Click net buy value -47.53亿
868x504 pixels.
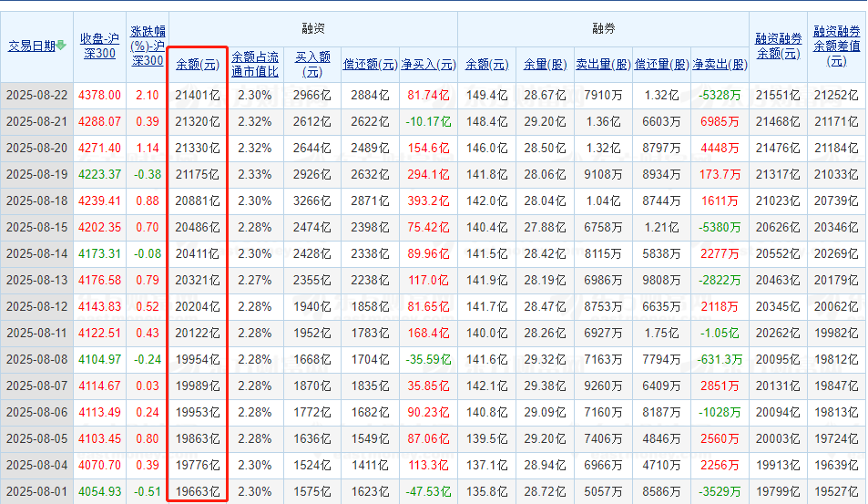[428, 491]
